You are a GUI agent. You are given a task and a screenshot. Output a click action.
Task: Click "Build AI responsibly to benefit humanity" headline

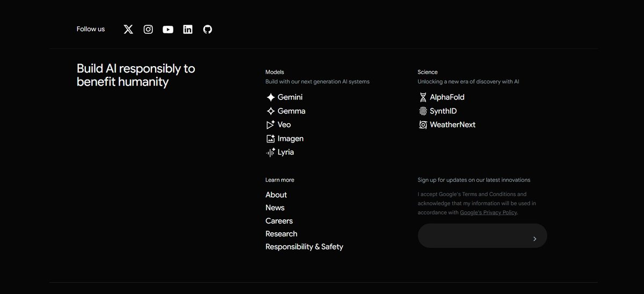pyautogui.click(x=136, y=75)
